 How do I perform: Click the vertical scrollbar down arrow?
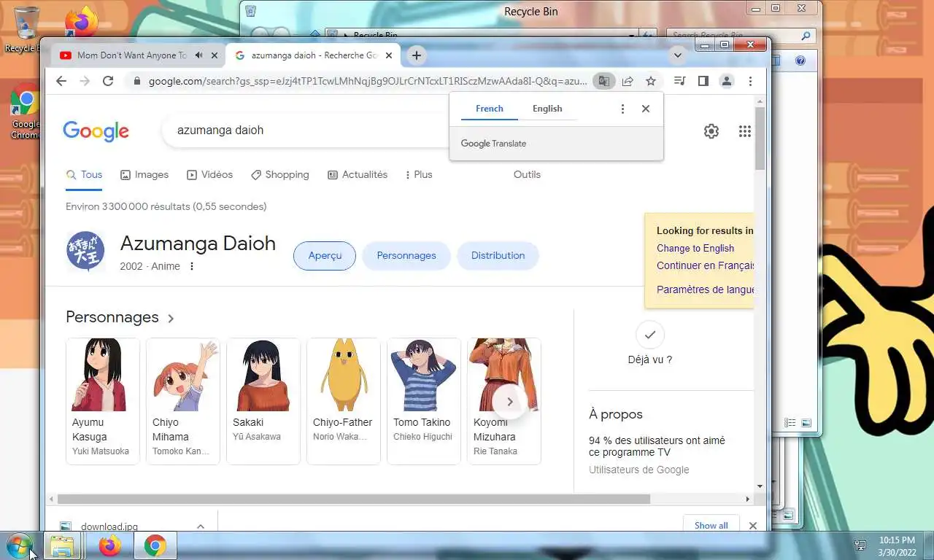(x=760, y=486)
